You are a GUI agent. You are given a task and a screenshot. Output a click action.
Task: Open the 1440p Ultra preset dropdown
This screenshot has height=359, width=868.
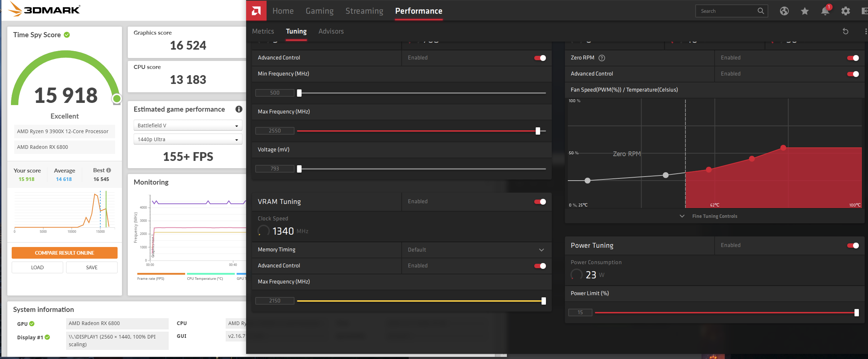188,139
